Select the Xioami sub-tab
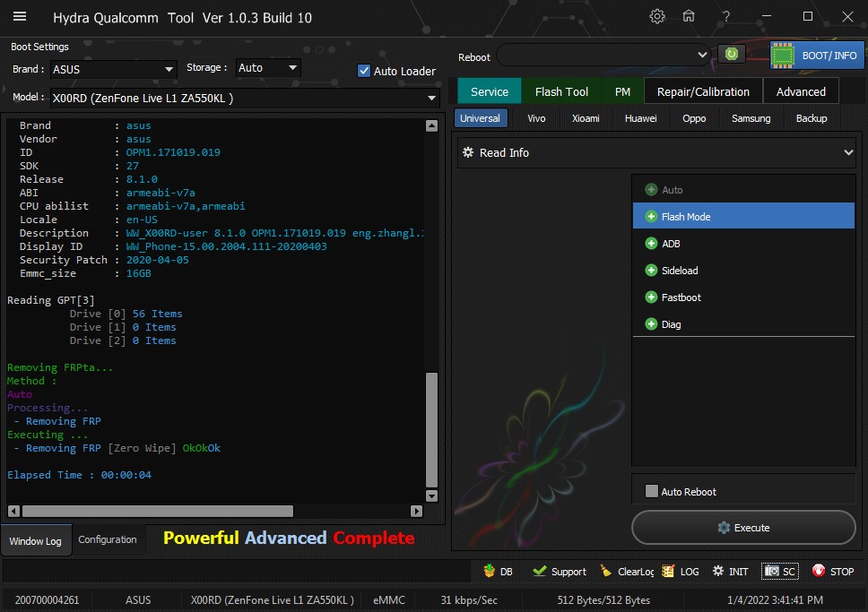Screen dimensions: 868x612 coord(586,118)
